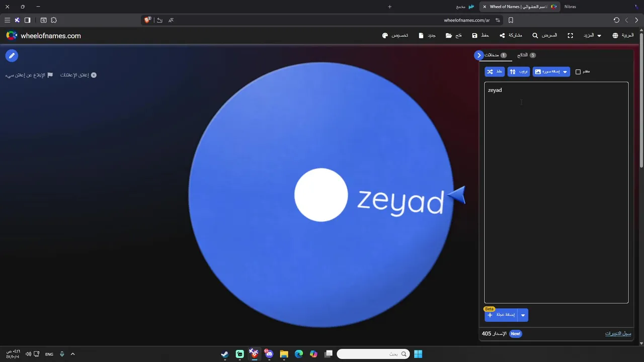The width and height of the screenshot is (644, 362).
Task: Click the page vertical scrollbar
Action: click(x=641, y=101)
